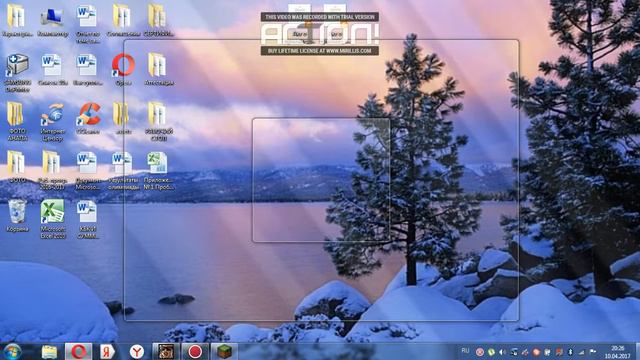Select the Документ Microso... Word file
Viewport: 640px width, 360px height.
click(87, 171)
